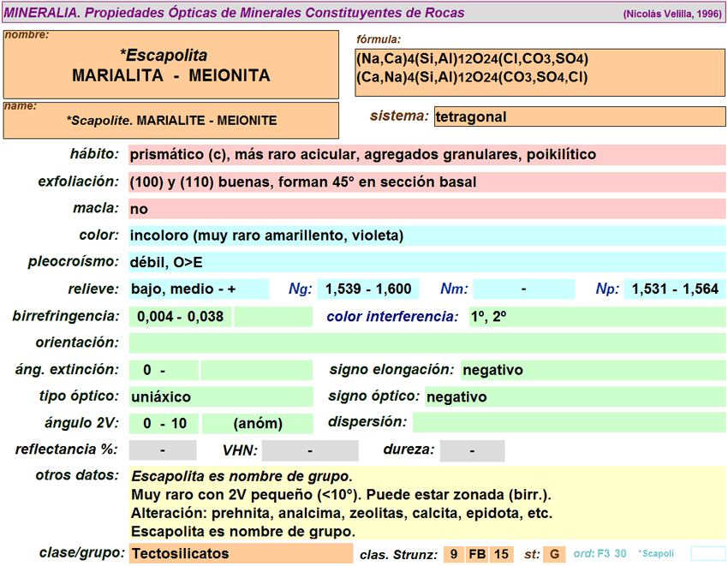728x566 pixels.
Task: Click the sistema field showing tetragonal
Action: [x=580, y=116]
